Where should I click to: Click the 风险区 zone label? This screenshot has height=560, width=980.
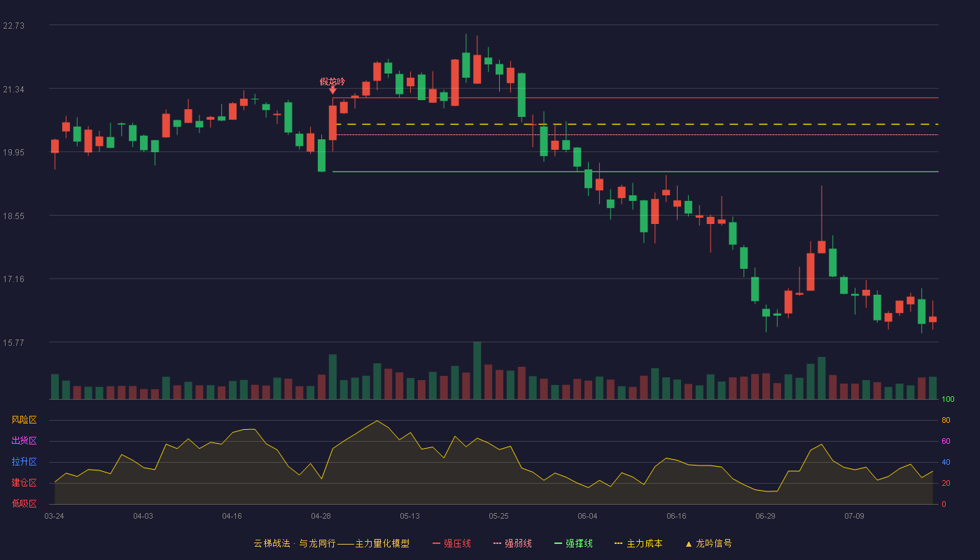[24, 420]
